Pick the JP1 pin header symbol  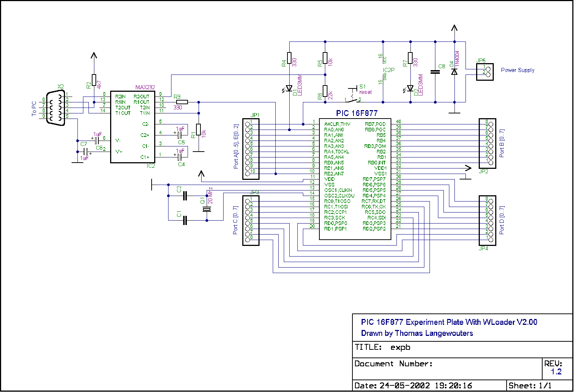(251, 149)
